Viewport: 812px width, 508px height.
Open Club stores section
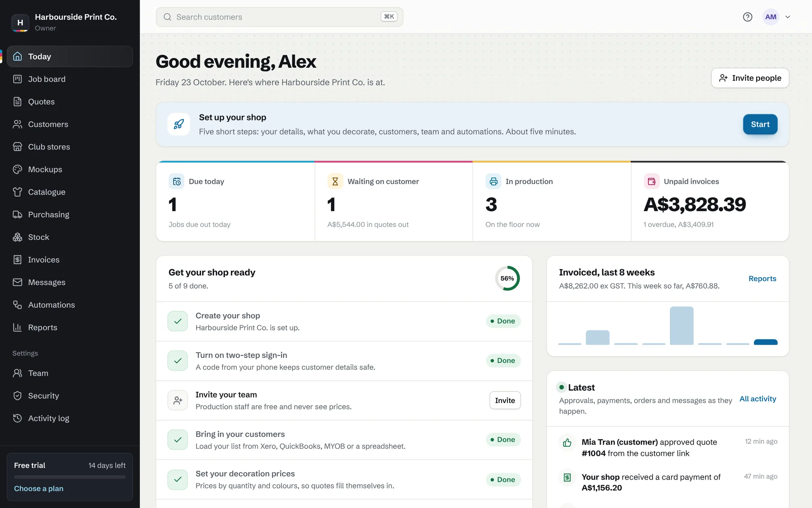[x=70, y=147]
